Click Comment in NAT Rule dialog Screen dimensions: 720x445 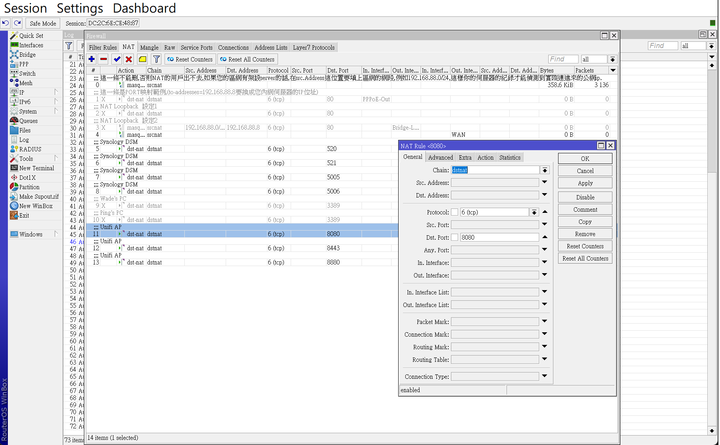click(x=585, y=209)
